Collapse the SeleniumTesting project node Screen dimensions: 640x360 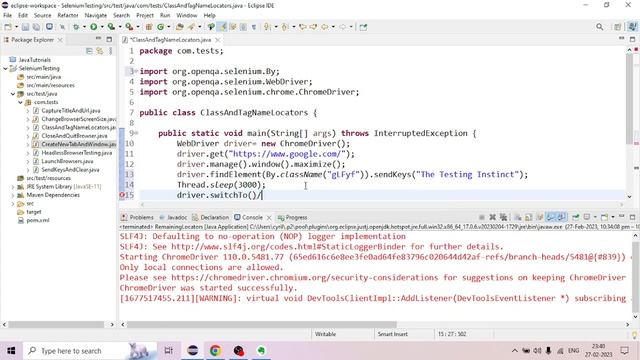pos(5,69)
